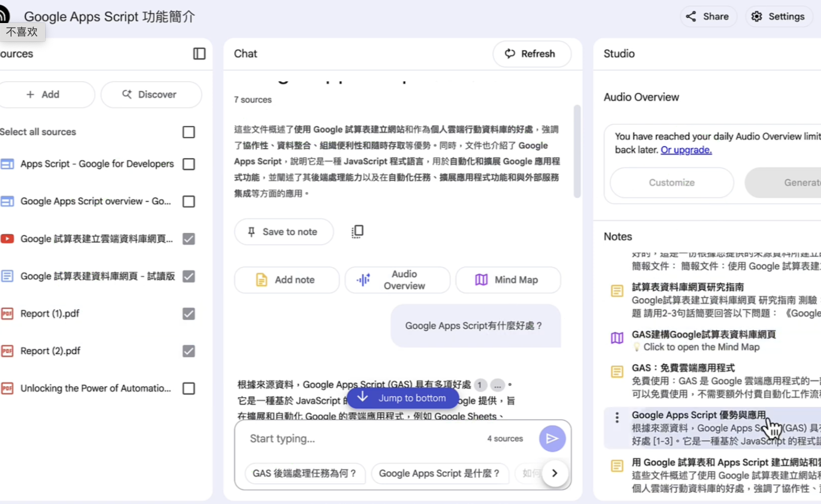Choose suggestion GAS 後端處理任務為何？

tap(305, 473)
